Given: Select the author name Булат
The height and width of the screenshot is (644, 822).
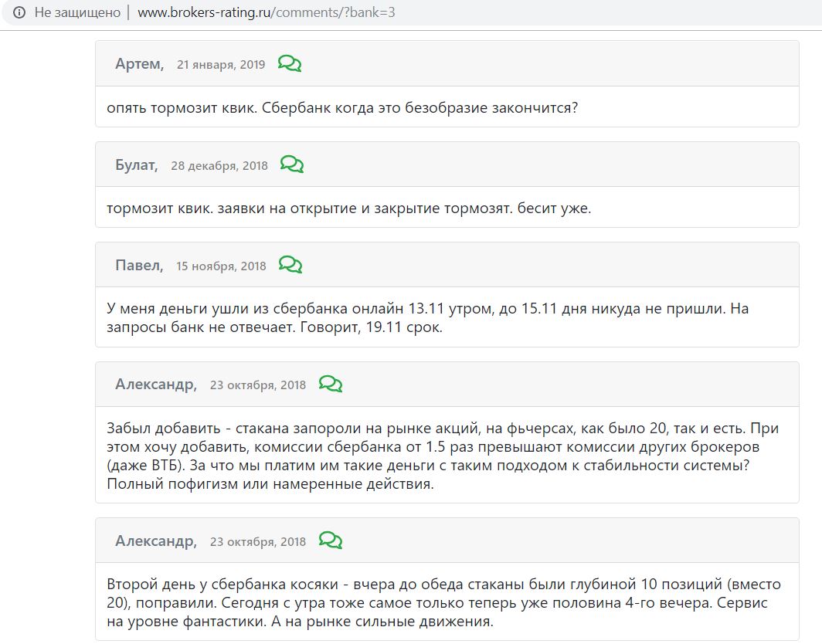Looking at the screenshot, I should click(136, 165).
